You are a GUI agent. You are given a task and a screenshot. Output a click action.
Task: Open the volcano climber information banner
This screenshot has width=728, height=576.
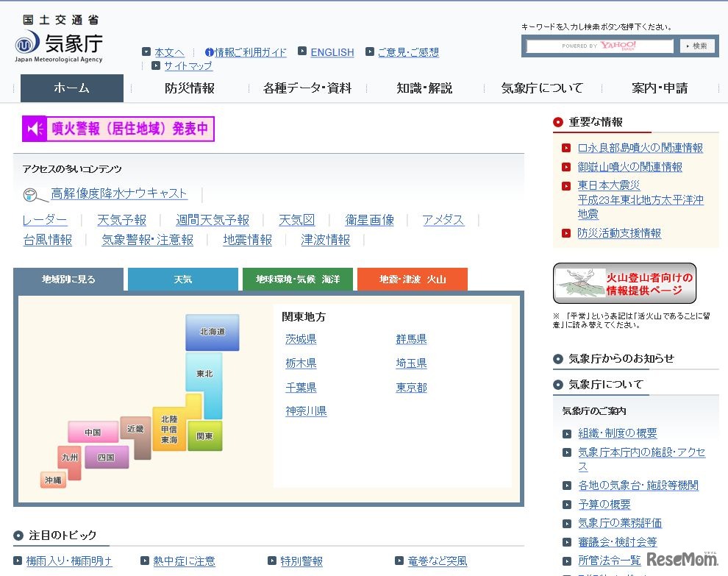tap(624, 282)
